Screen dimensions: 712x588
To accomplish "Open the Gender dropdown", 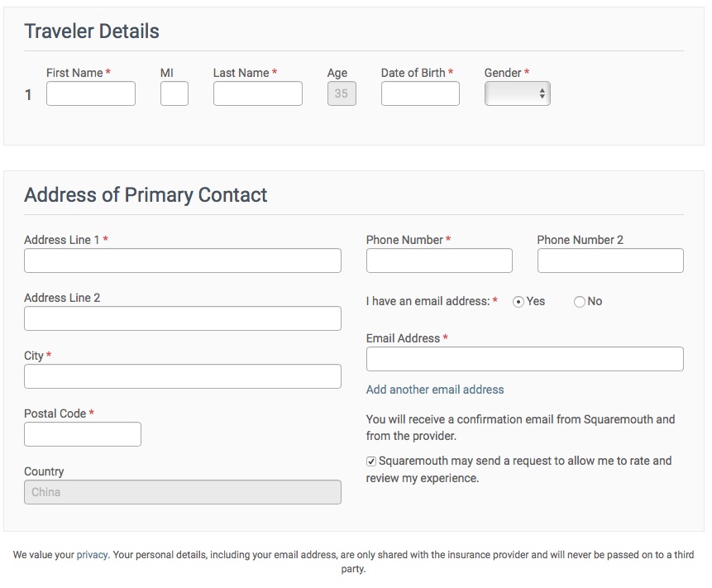I will [517, 93].
